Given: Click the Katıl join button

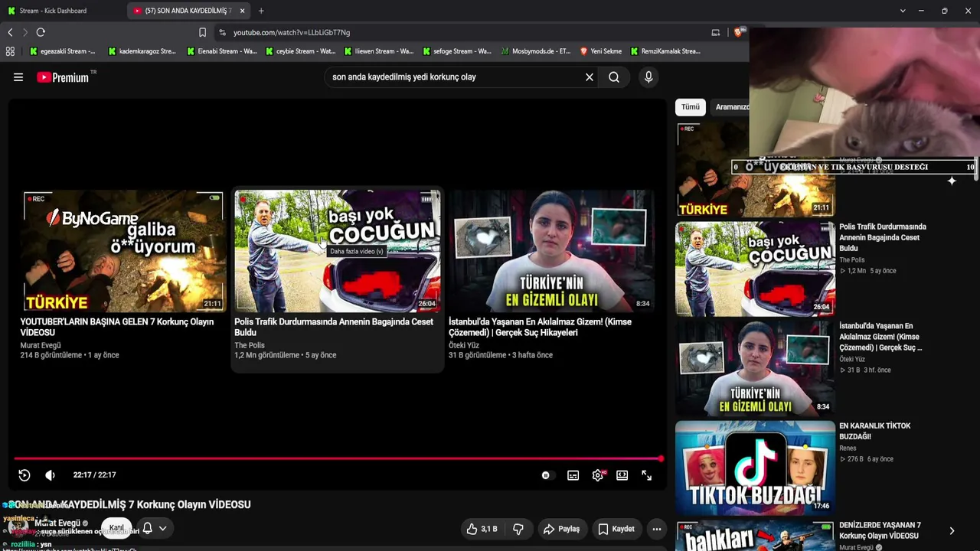Looking at the screenshot, I should [116, 528].
